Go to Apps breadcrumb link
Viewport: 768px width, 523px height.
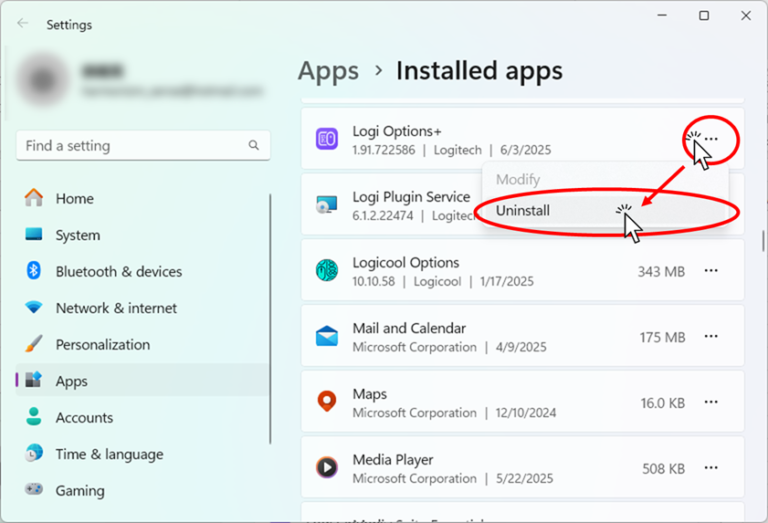coord(328,71)
